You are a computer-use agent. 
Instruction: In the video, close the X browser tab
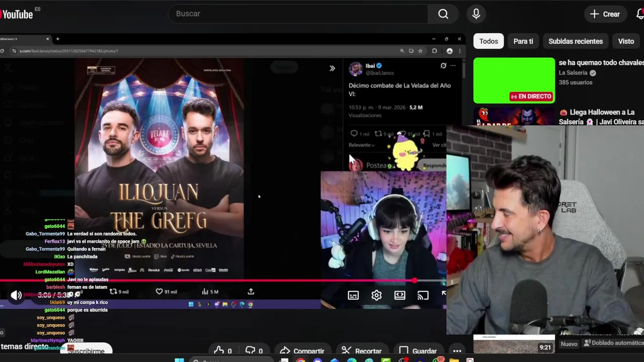pyautogui.click(x=48, y=39)
